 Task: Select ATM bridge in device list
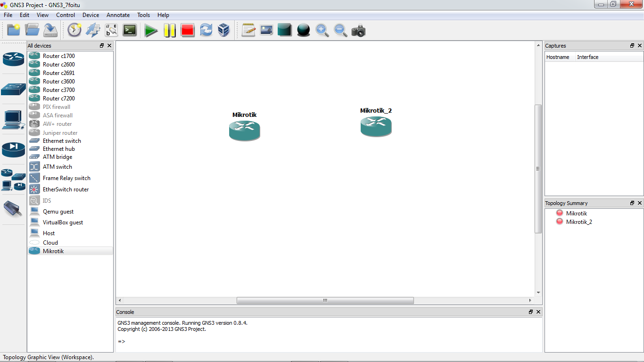(70, 157)
